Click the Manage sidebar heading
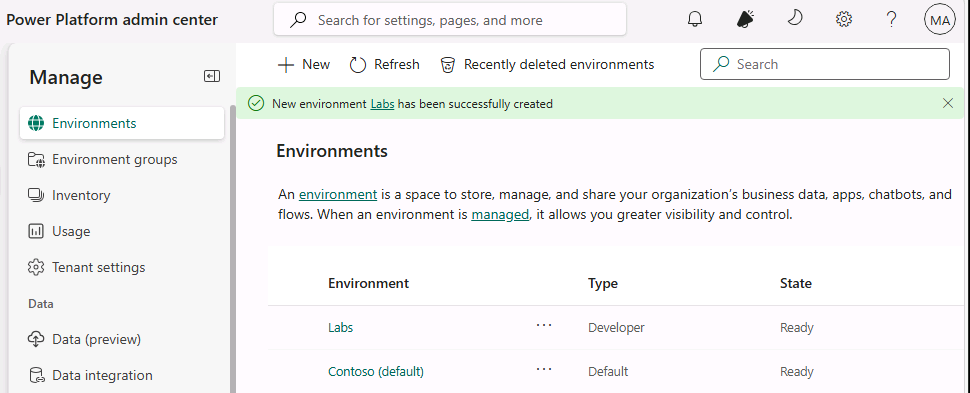Viewport: 970px width, 393px height. pos(66,77)
